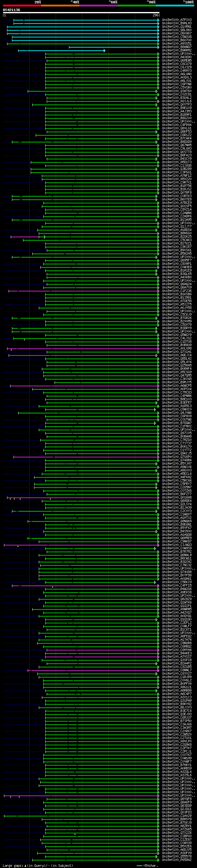Open the UniRef100_C5WXU8 hit
197x868 pixels.
176,37
